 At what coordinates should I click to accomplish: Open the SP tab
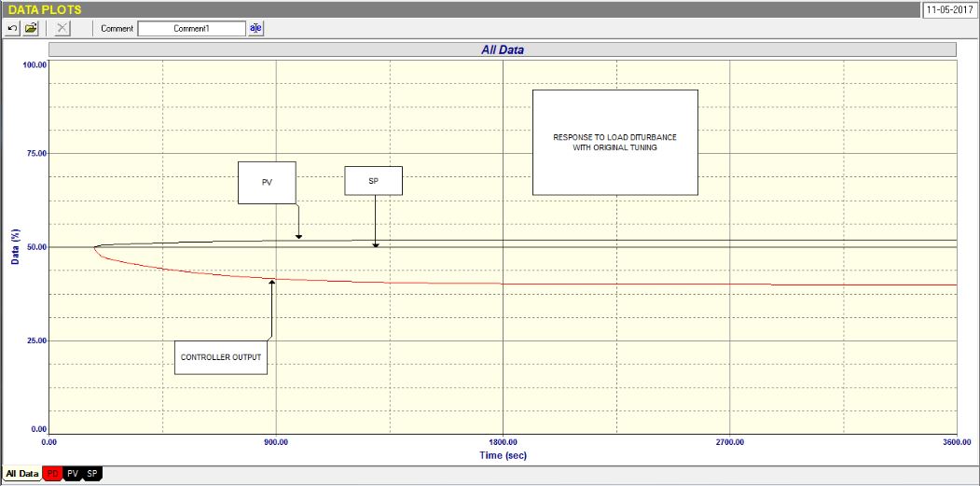click(92, 474)
